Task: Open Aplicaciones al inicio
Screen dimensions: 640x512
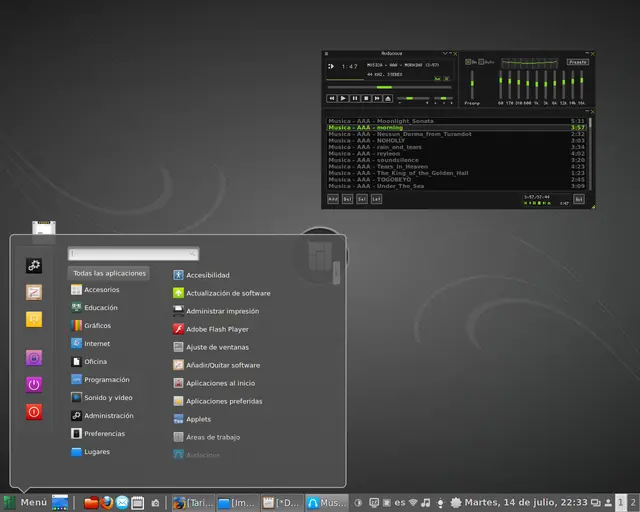Action: click(214, 383)
